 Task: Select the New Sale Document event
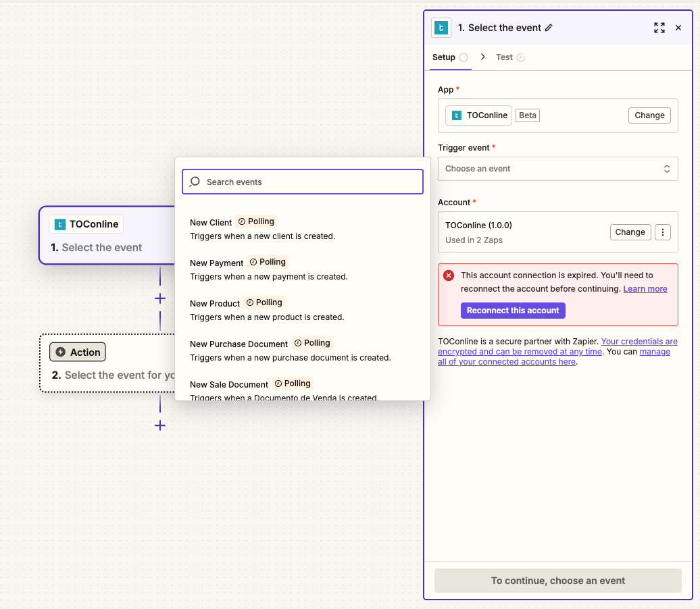(302, 390)
